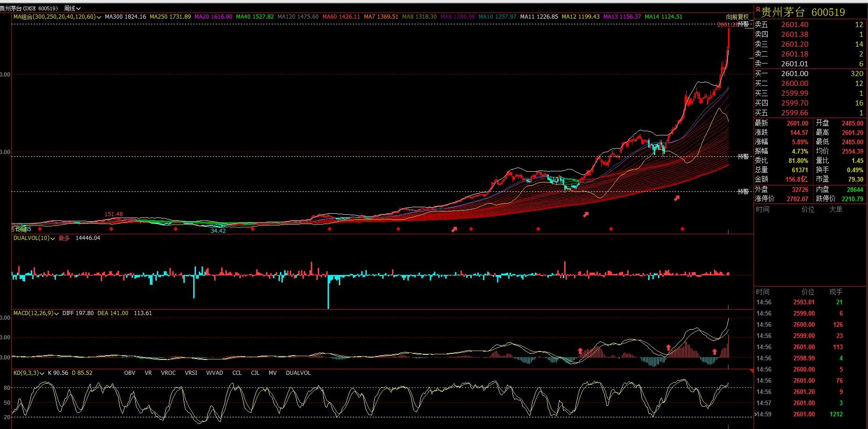Click the 向前复权 adjustment button

pyautogui.click(x=737, y=17)
